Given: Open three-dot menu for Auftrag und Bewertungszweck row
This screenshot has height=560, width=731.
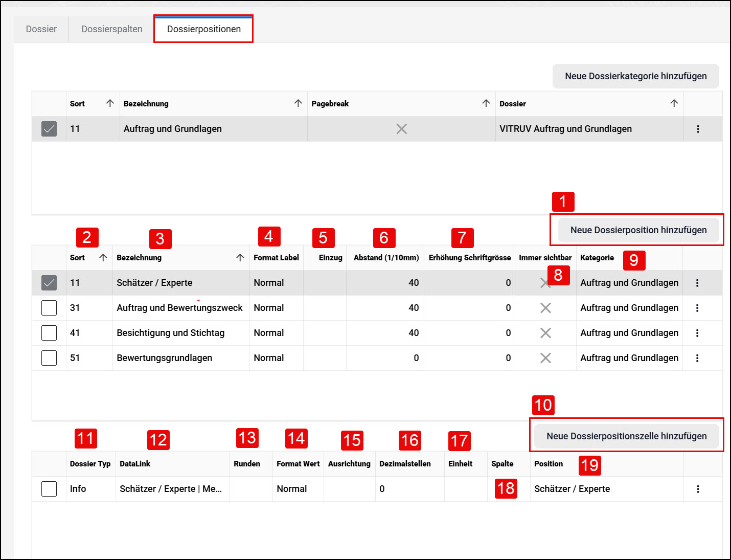Looking at the screenshot, I should tap(697, 308).
